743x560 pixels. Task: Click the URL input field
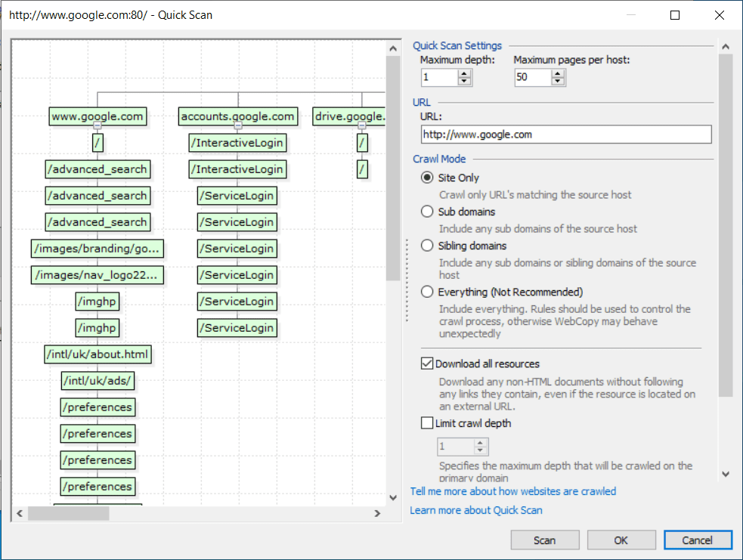click(x=565, y=135)
